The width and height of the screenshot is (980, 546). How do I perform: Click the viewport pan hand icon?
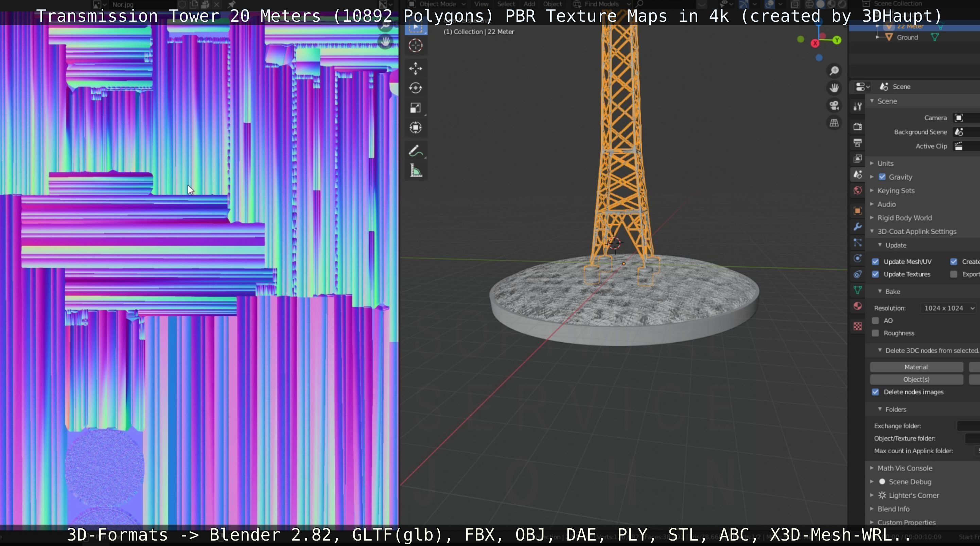click(x=834, y=88)
